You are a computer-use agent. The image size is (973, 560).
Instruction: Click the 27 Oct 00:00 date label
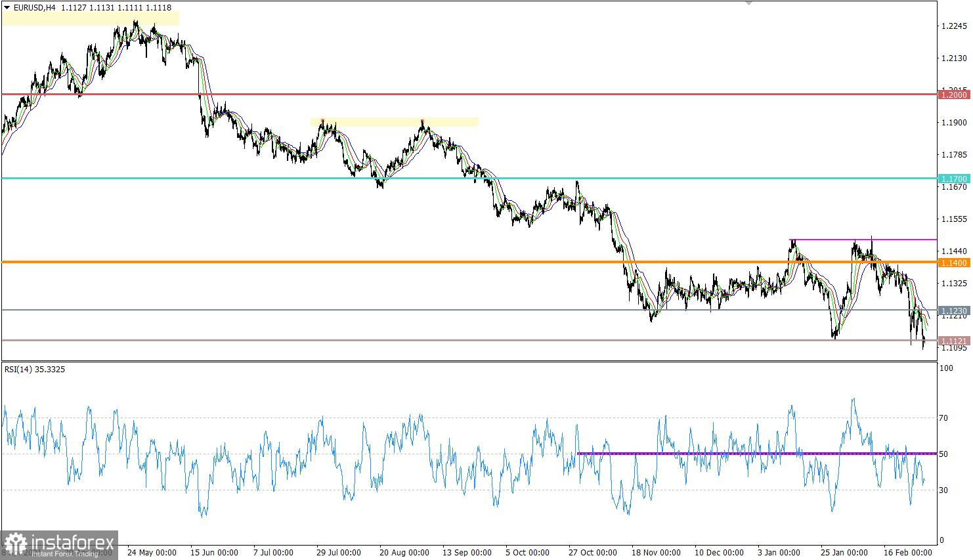click(x=593, y=552)
